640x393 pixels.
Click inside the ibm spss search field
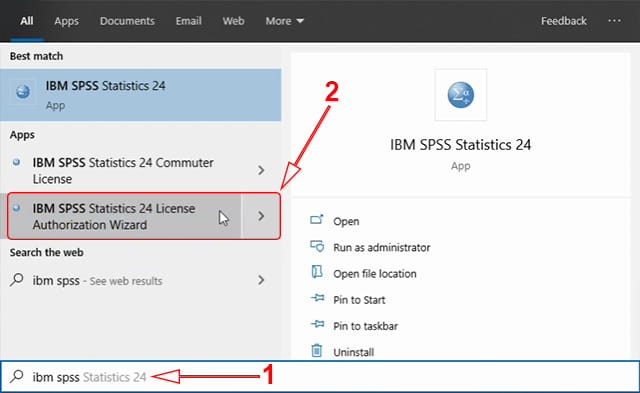pyautogui.click(x=320, y=376)
